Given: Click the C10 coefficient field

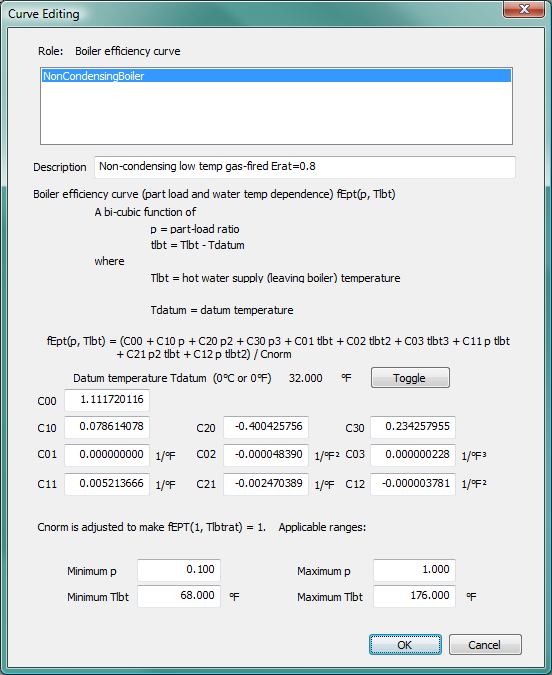Looking at the screenshot, I should point(107,427).
